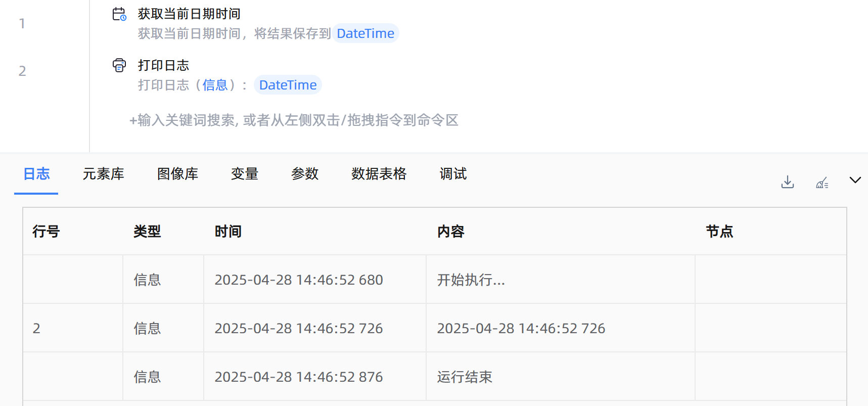Collapse the bottom panel with the chevron
The height and width of the screenshot is (406, 868).
(855, 181)
